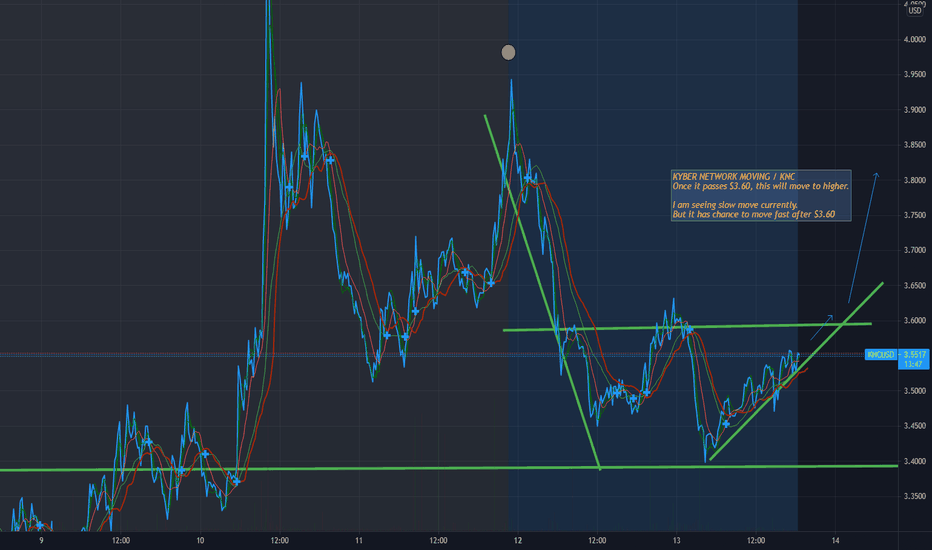Click the 3.9500 price axis label
Image resolution: width=932 pixels, height=550 pixels.
[914, 75]
